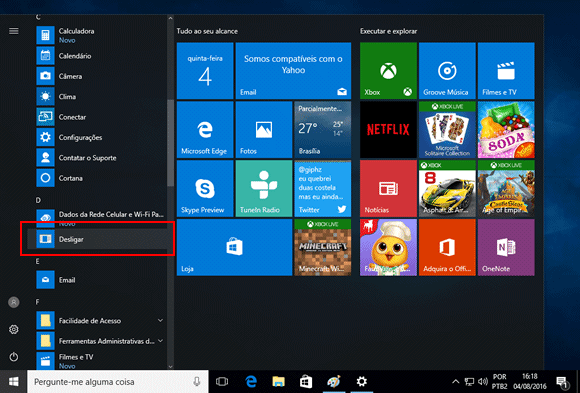Open the Filmes e TV tile
The width and height of the screenshot is (580, 393).
pyautogui.click(x=506, y=71)
